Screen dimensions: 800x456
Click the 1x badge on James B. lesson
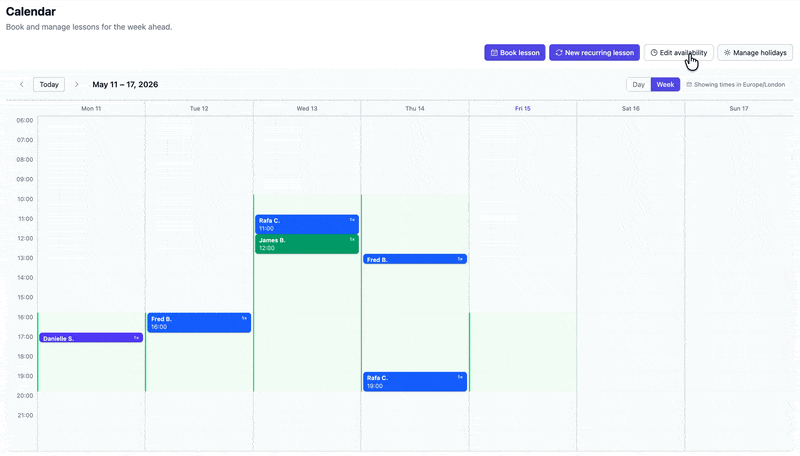click(352, 239)
